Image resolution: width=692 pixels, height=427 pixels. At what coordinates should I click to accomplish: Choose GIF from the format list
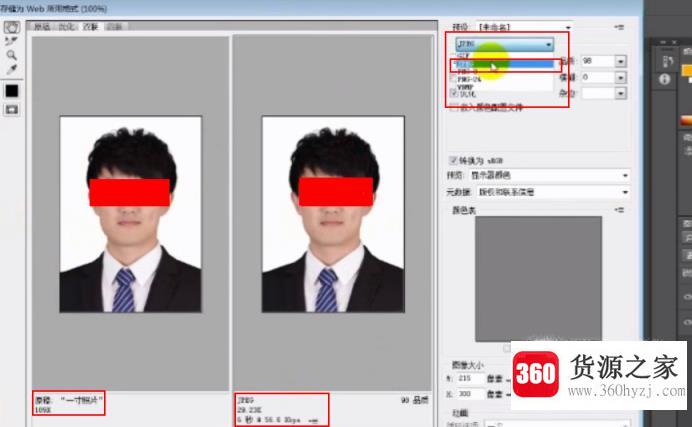(x=504, y=56)
